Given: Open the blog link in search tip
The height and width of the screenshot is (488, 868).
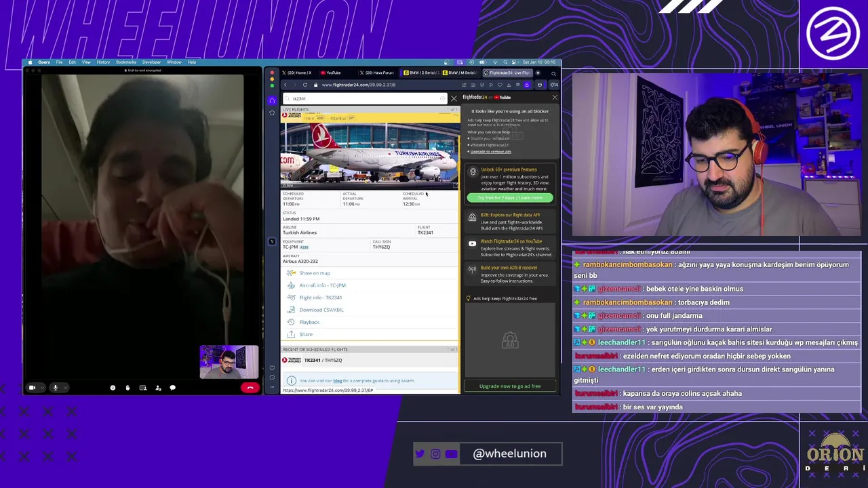Looking at the screenshot, I should click(338, 381).
